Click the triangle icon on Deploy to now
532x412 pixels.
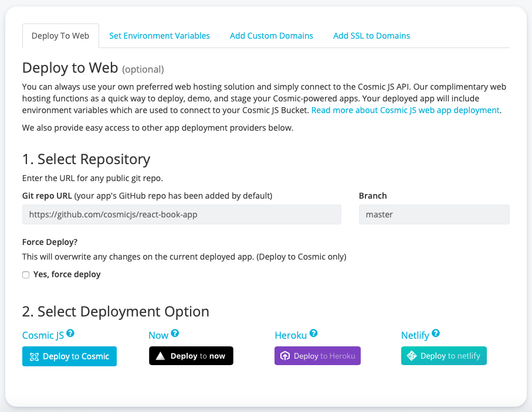161,355
